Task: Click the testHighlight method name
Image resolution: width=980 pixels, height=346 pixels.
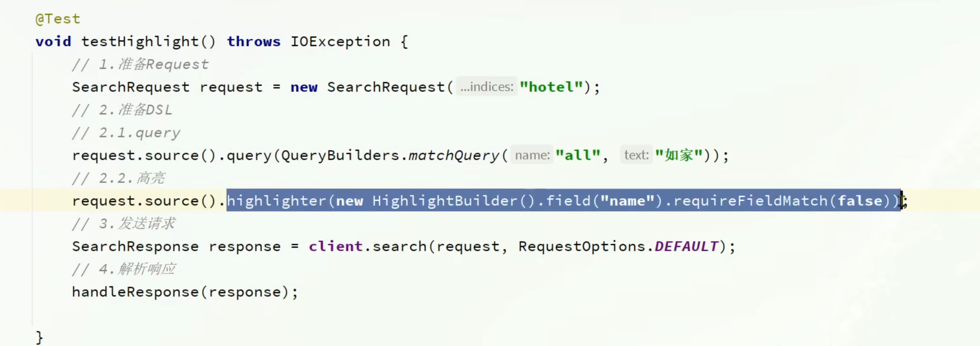Action: pos(139,42)
